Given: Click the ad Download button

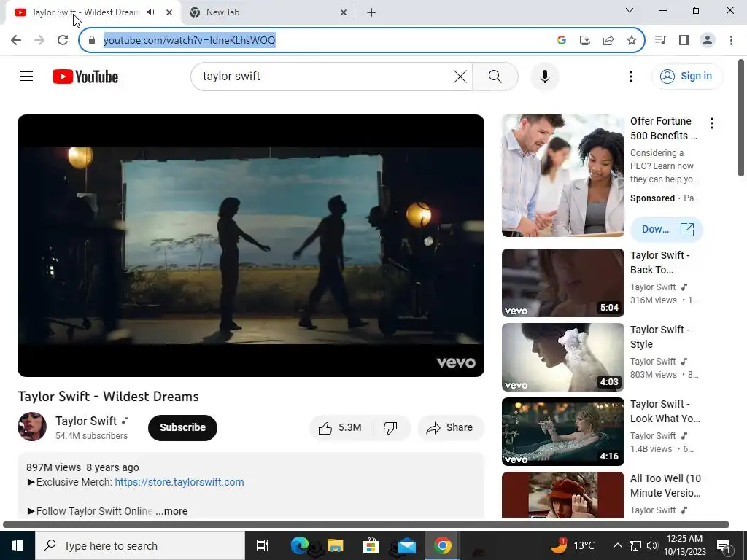Looking at the screenshot, I should click(666, 229).
